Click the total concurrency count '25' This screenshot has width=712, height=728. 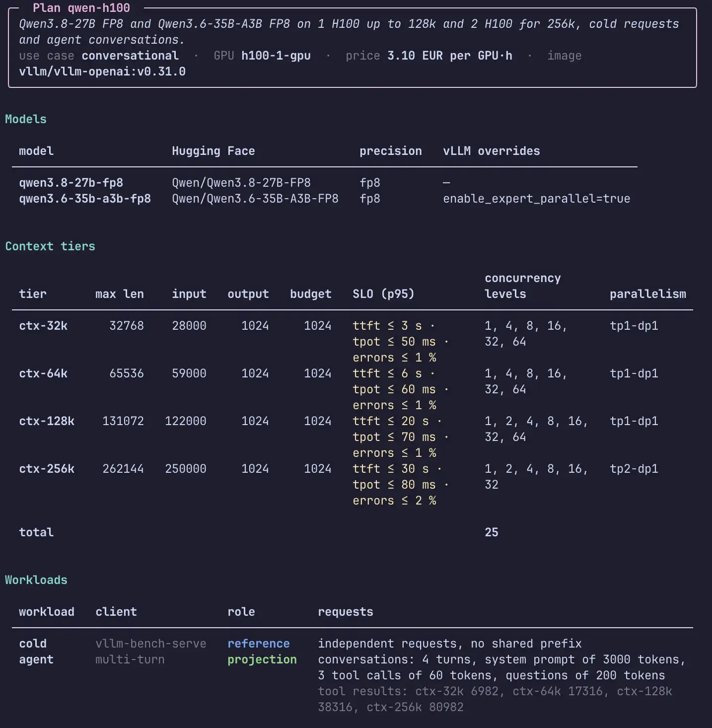492,532
